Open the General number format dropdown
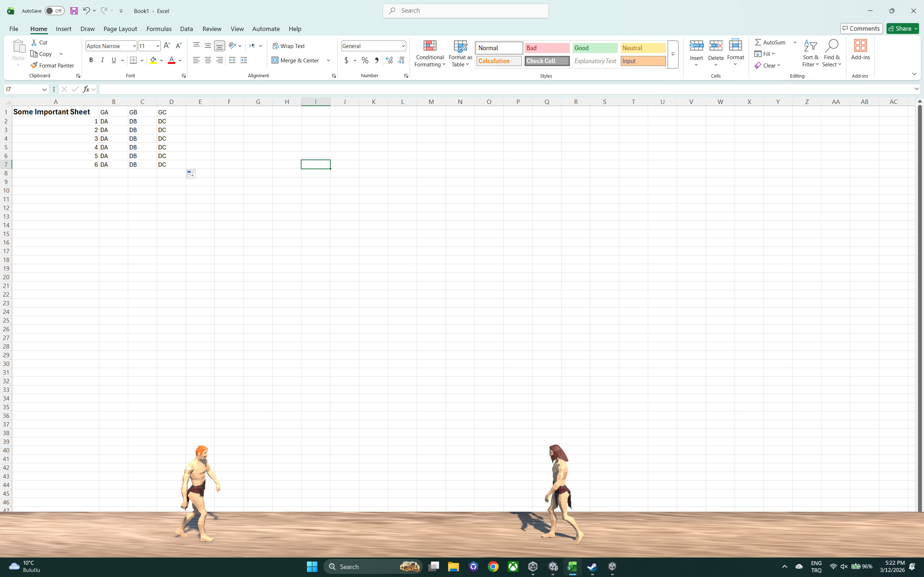 click(x=403, y=46)
